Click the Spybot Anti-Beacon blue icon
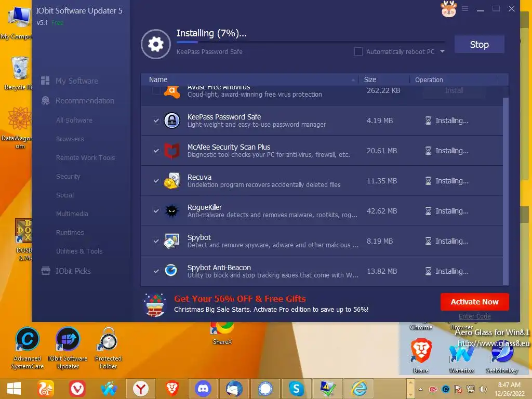 [171, 270]
